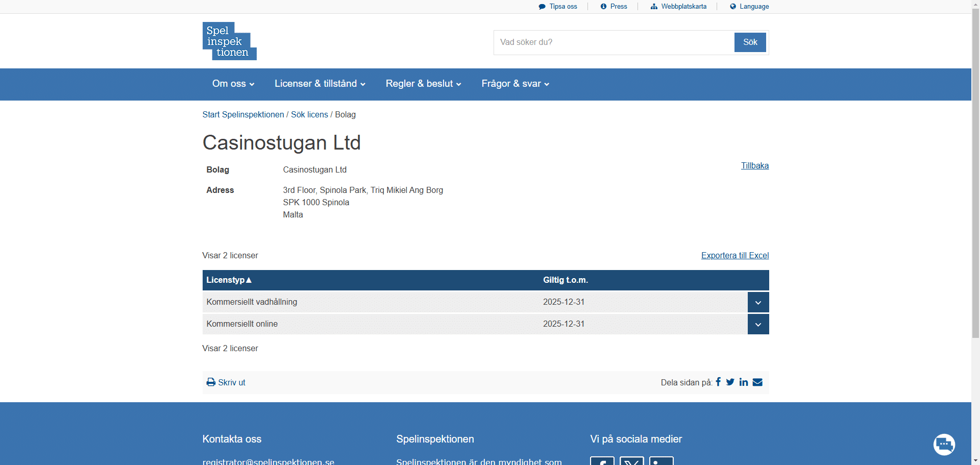
Task: Click the info icon beside Press
Action: (603, 7)
